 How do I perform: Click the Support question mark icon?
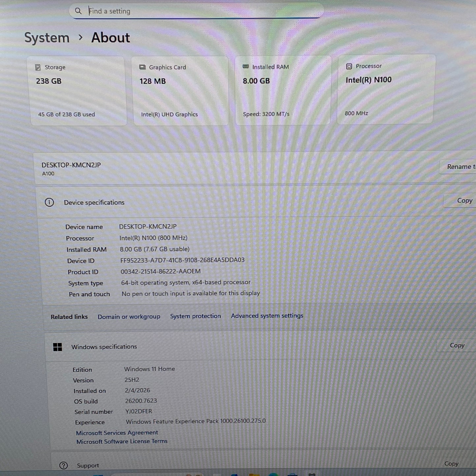click(64, 465)
